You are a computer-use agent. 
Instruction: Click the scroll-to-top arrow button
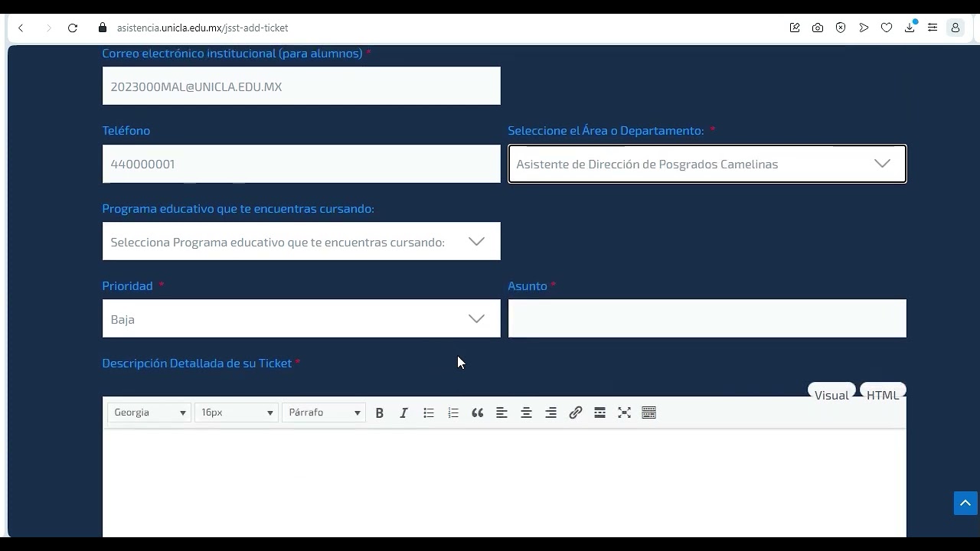coord(965,503)
